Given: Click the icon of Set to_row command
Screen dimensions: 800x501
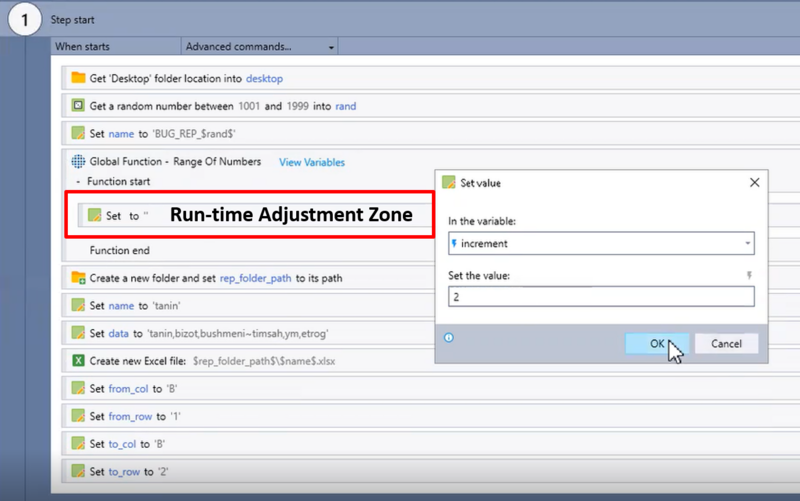Looking at the screenshot, I should pos(78,471).
